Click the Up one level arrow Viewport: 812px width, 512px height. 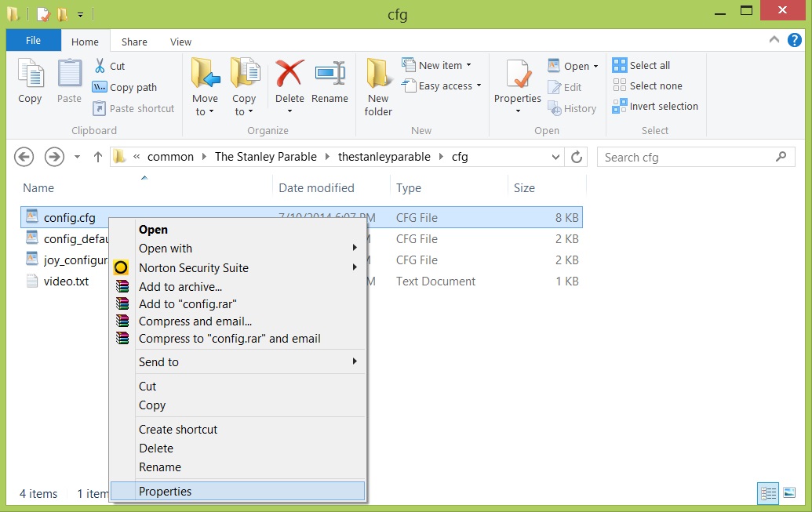pyautogui.click(x=98, y=157)
